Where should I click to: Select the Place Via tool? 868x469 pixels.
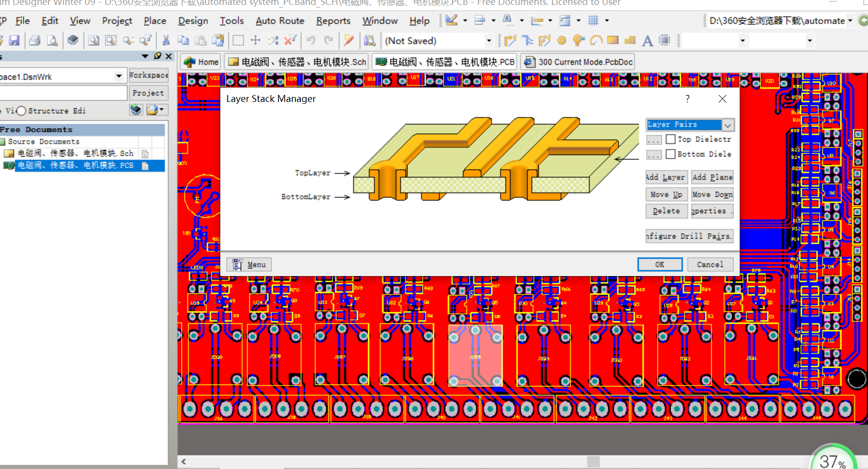pyautogui.click(x=579, y=40)
